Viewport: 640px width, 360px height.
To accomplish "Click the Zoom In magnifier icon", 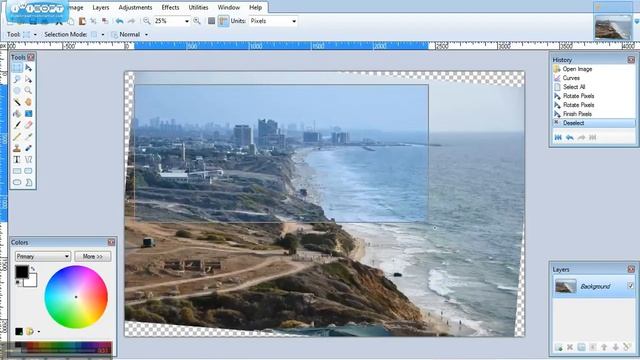I will [x=197, y=21].
